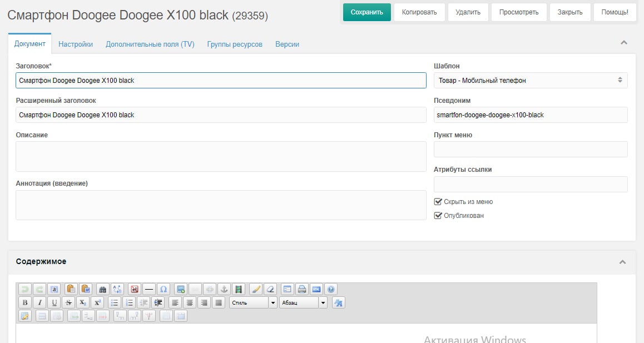The height and width of the screenshot is (343, 644).
Task: Click the cleanup code brush icon
Action: tap(255, 289)
